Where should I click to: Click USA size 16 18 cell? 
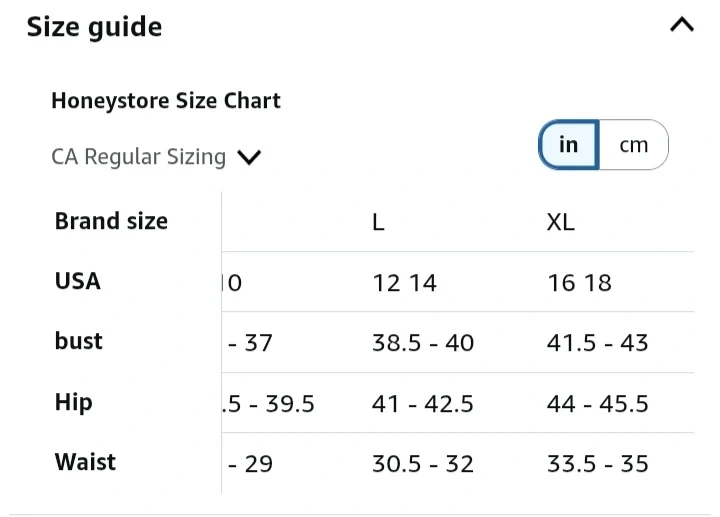point(579,283)
